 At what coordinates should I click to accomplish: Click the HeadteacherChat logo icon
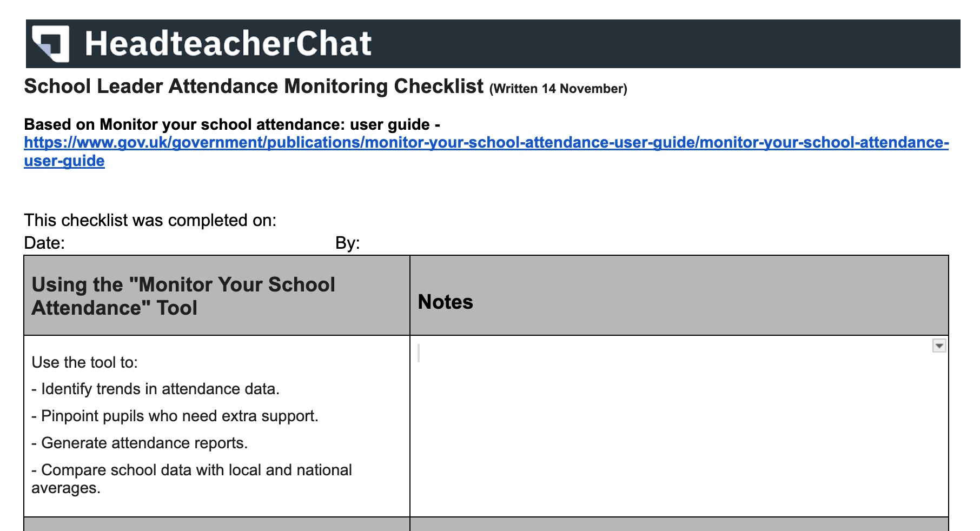point(50,44)
